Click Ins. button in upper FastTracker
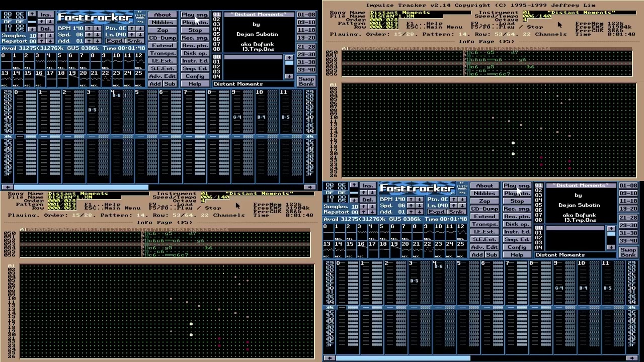Viewport: 644px width, 362px height. click(x=46, y=15)
